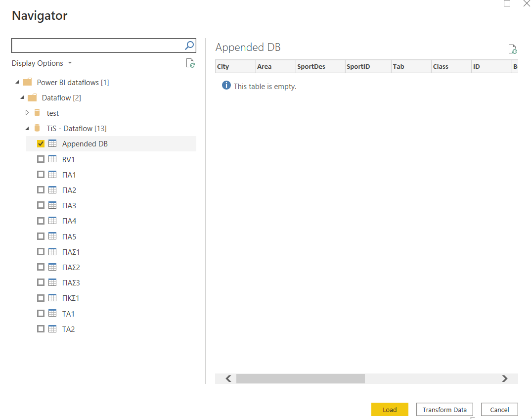Click the Dataflow [2] folder icon

point(32,98)
